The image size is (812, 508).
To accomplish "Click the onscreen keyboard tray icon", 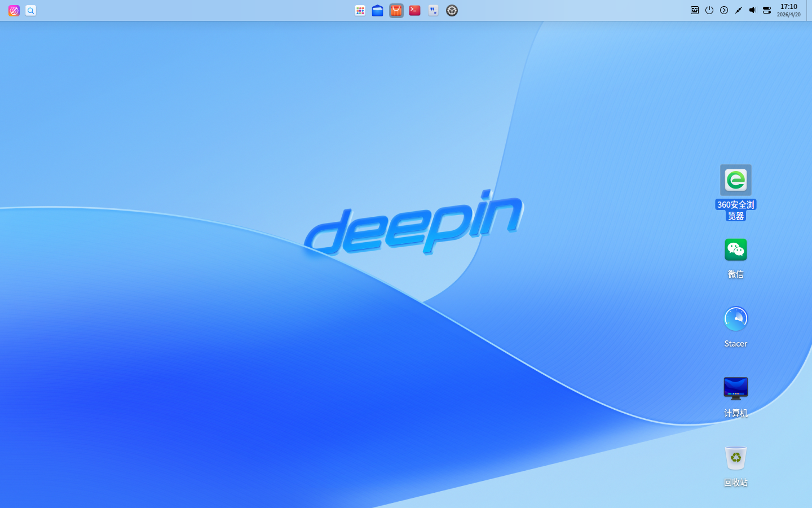I will click(695, 10).
